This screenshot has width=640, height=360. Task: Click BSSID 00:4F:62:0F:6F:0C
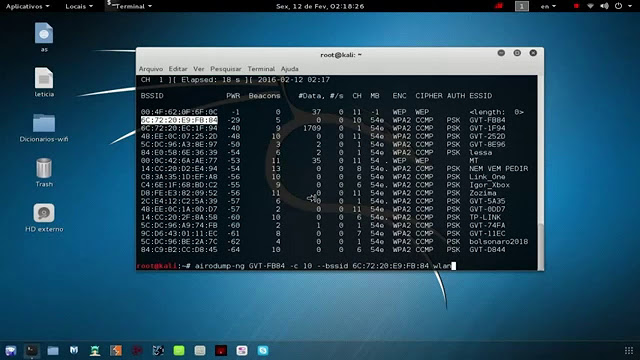(179, 112)
